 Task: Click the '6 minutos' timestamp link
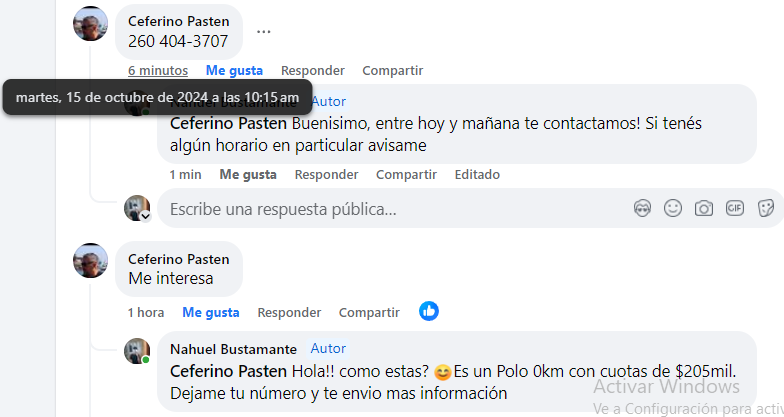click(158, 70)
